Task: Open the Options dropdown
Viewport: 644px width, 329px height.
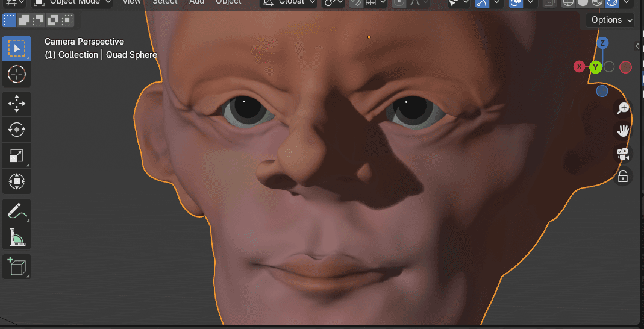Action: [611, 20]
